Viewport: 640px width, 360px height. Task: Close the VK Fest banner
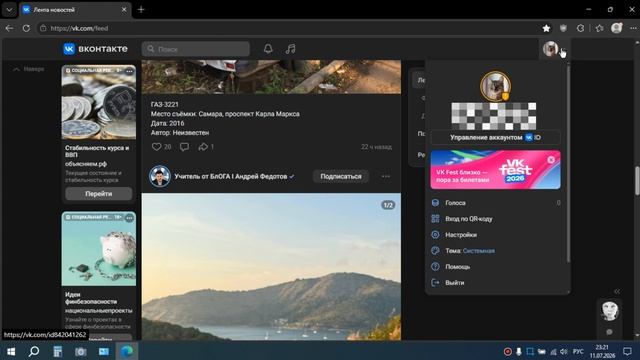[x=551, y=160]
